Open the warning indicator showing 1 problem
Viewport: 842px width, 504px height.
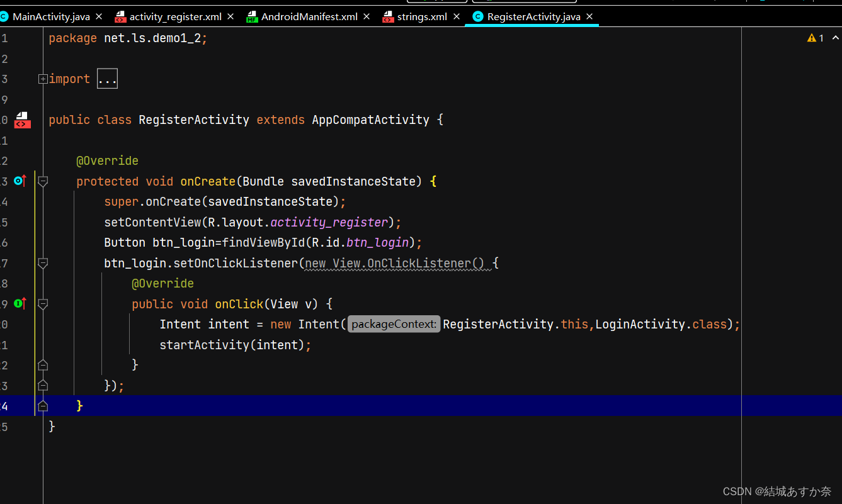pyautogui.click(x=816, y=38)
